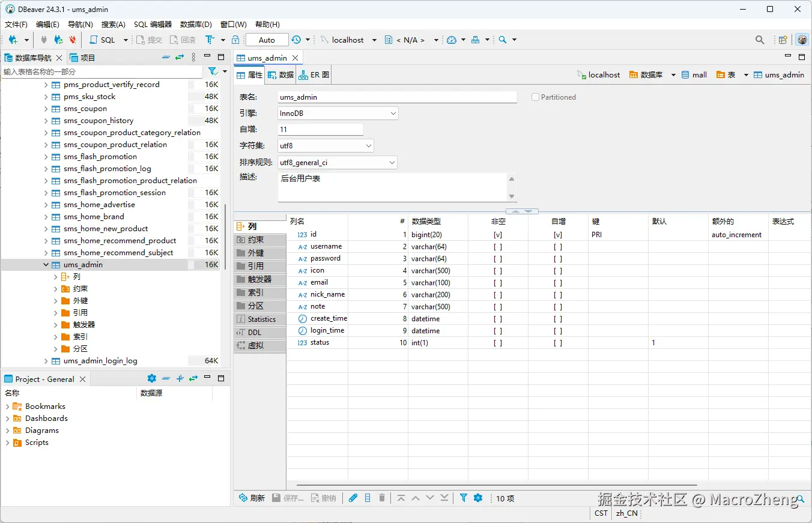Screen dimensions: 812x523
Task: Select the DDL side tab
Action: [260, 332]
